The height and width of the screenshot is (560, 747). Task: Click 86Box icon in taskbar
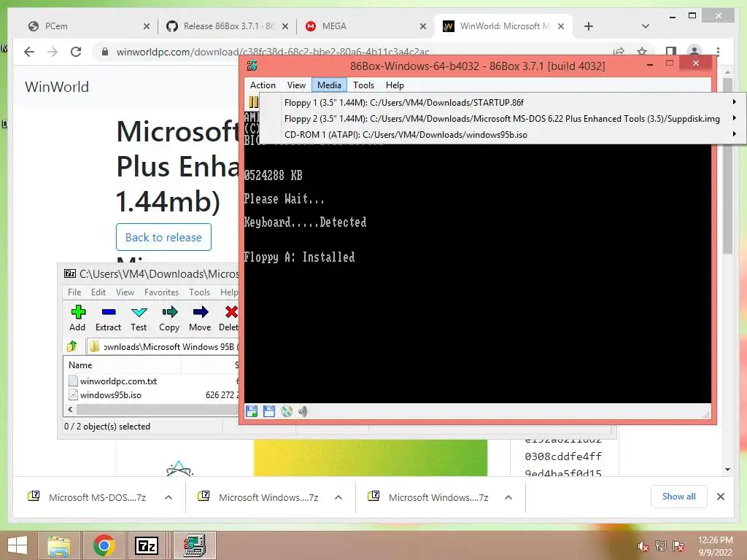click(x=194, y=545)
